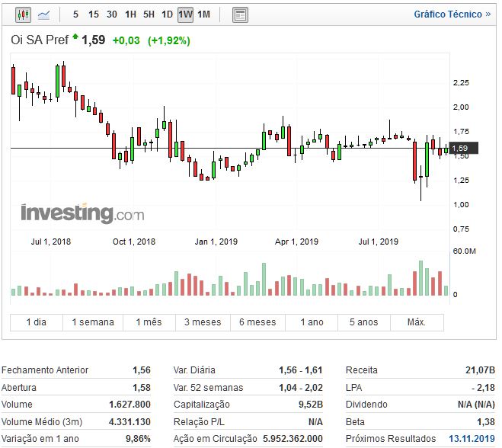Screen dimensions: 502x448
Task: Choose the 5H interval
Action: (x=149, y=14)
